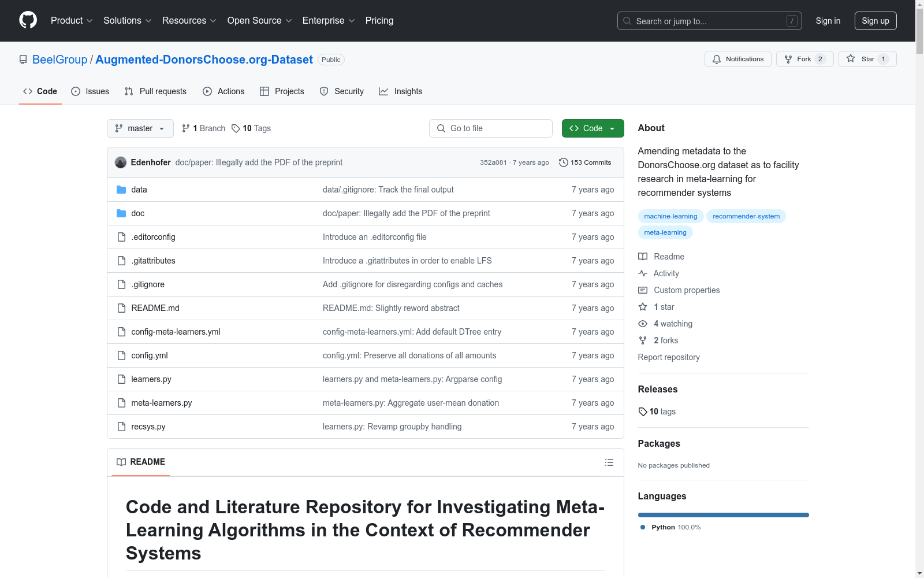Open the master branch selector dropdown
This screenshot has width=924, height=578.
[140, 128]
